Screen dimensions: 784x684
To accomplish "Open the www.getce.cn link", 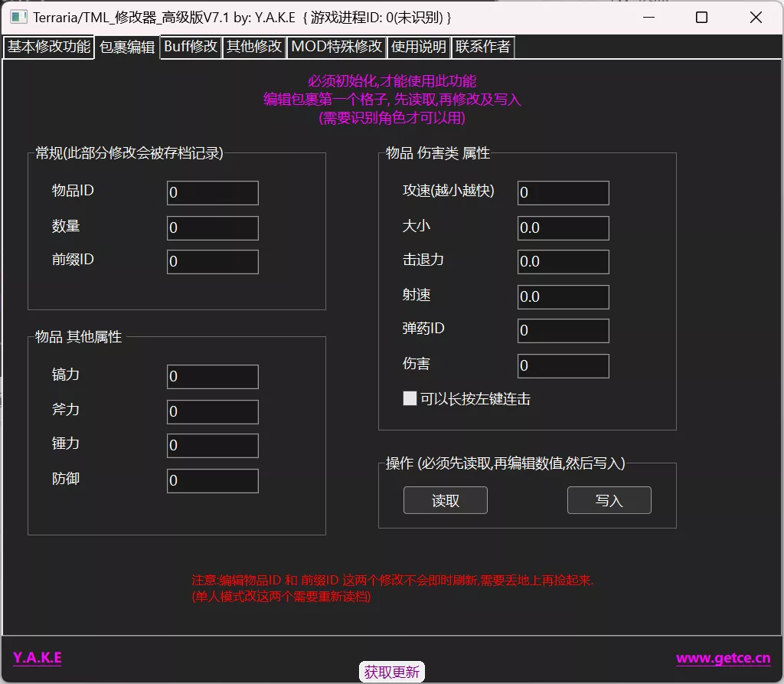I will click(x=723, y=658).
